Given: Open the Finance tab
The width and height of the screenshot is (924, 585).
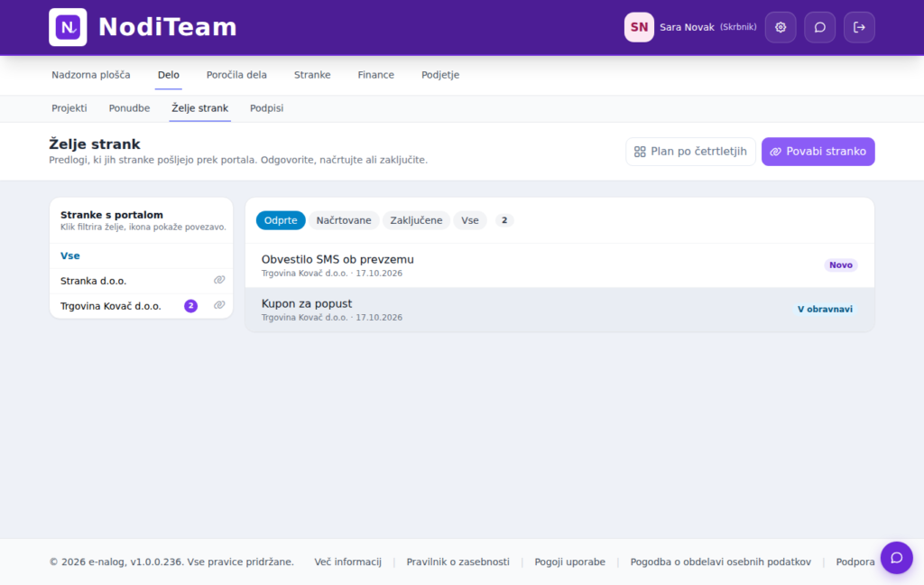Looking at the screenshot, I should tap(376, 75).
